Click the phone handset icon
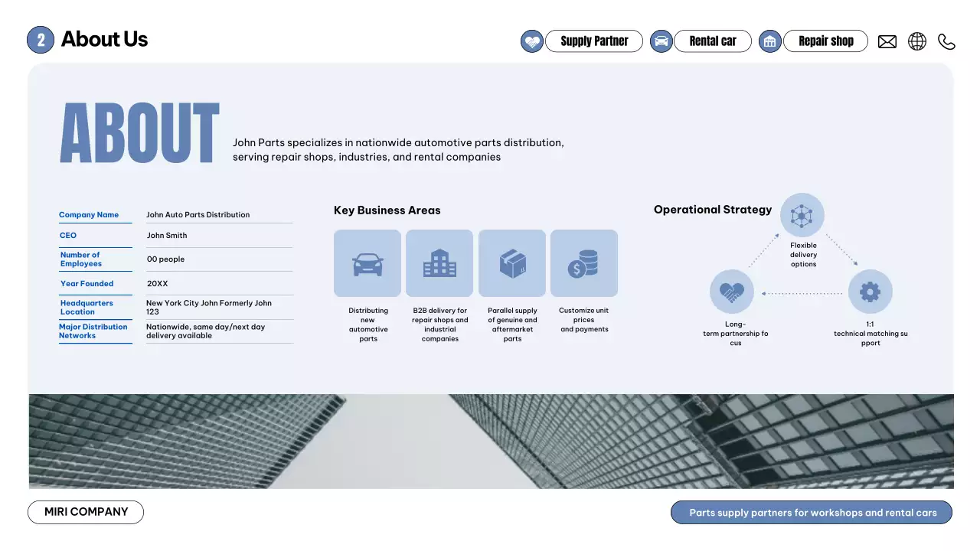The height and width of the screenshot is (551, 980). pos(946,41)
